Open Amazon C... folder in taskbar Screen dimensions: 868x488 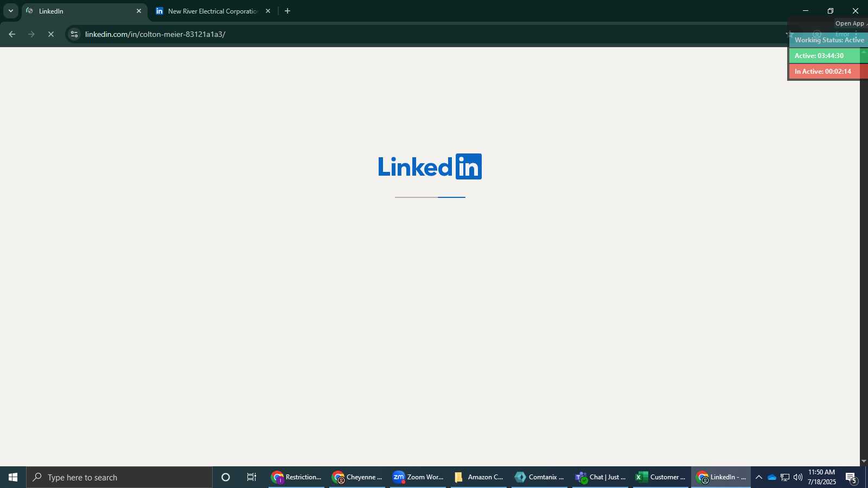[x=478, y=477]
